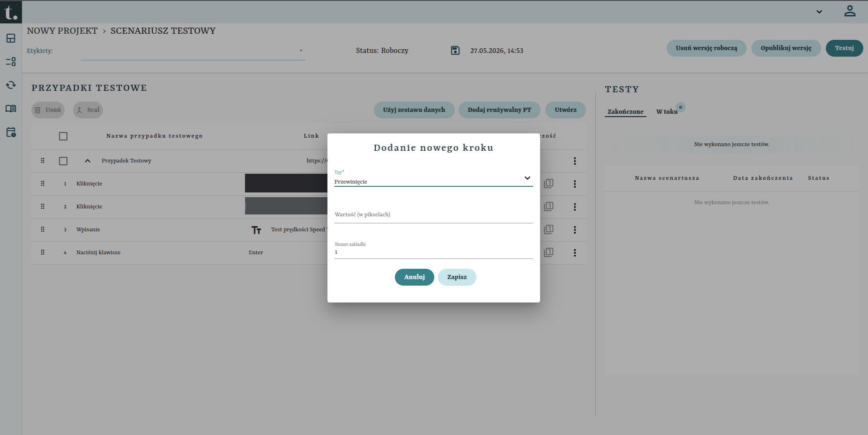Click copy icon on step 2 row
The width and height of the screenshot is (868, 435).
pos(549,206)
